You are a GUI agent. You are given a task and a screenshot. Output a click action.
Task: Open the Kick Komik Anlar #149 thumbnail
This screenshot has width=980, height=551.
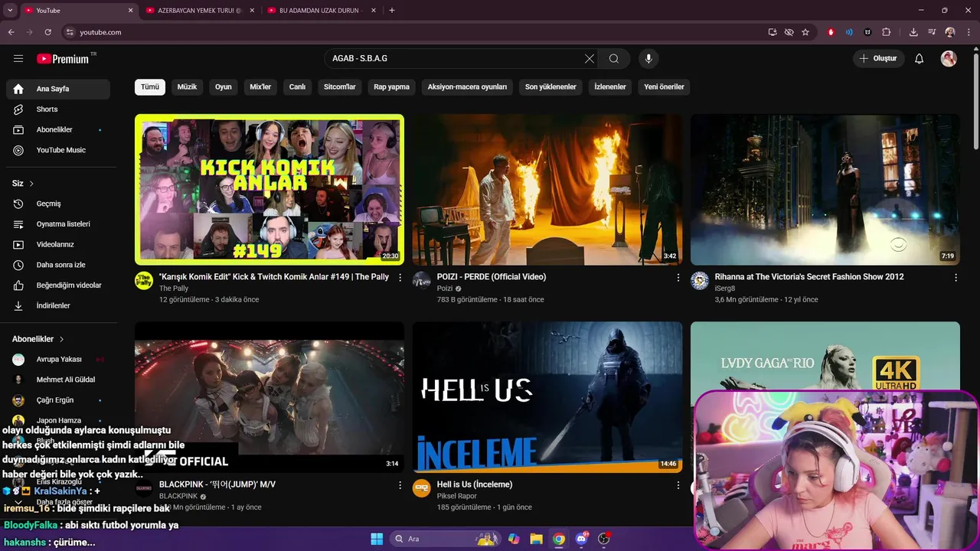tap(269, 189)
